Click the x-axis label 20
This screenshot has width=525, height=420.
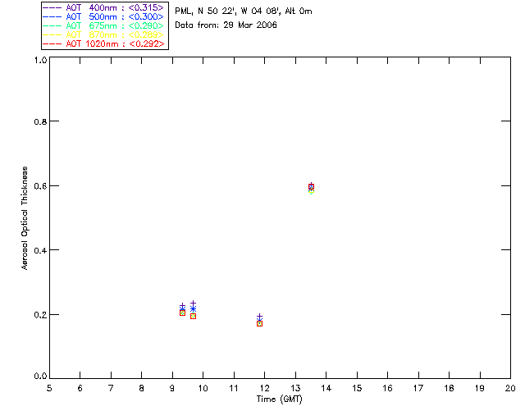(x=510, y=388)
